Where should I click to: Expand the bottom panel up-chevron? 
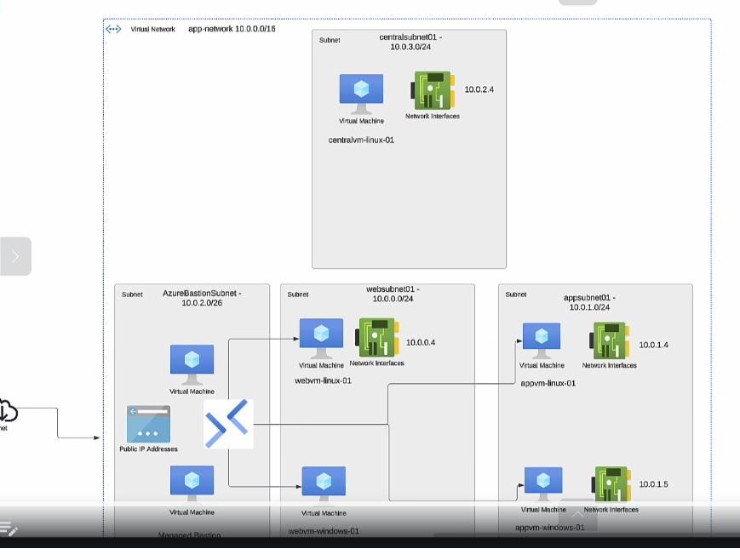[x=577, y=515]
